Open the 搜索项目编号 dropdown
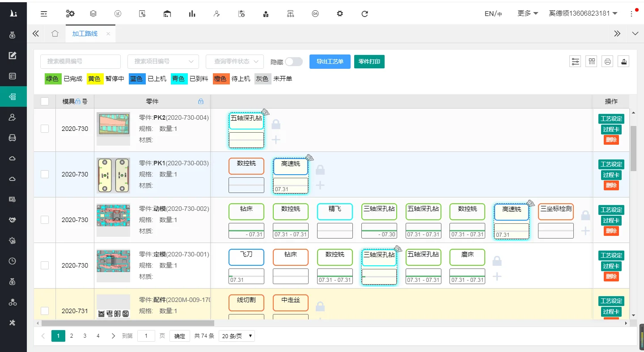 (163, 62)
